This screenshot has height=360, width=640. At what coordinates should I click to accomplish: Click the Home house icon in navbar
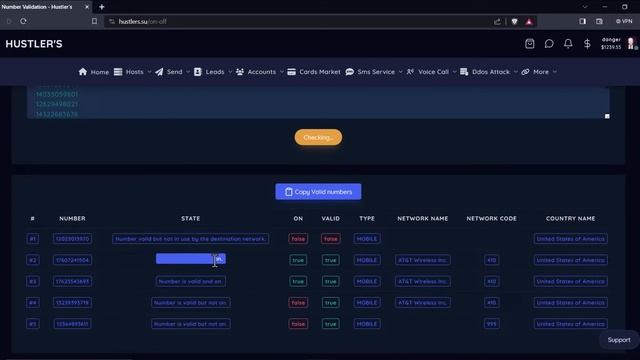[82, 72]
